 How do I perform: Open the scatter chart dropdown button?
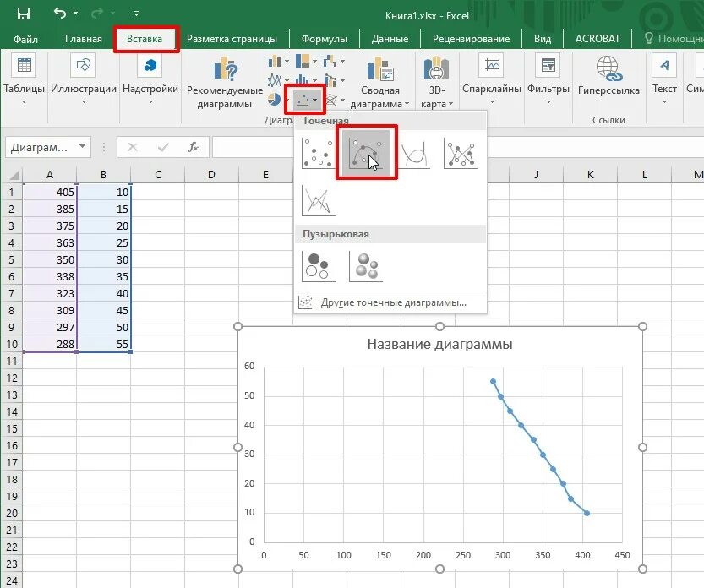point(306,99)
